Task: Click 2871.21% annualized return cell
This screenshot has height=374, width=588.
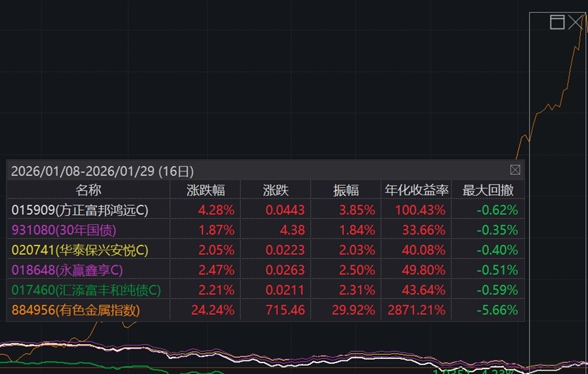Action: click(x=417, y=310)
